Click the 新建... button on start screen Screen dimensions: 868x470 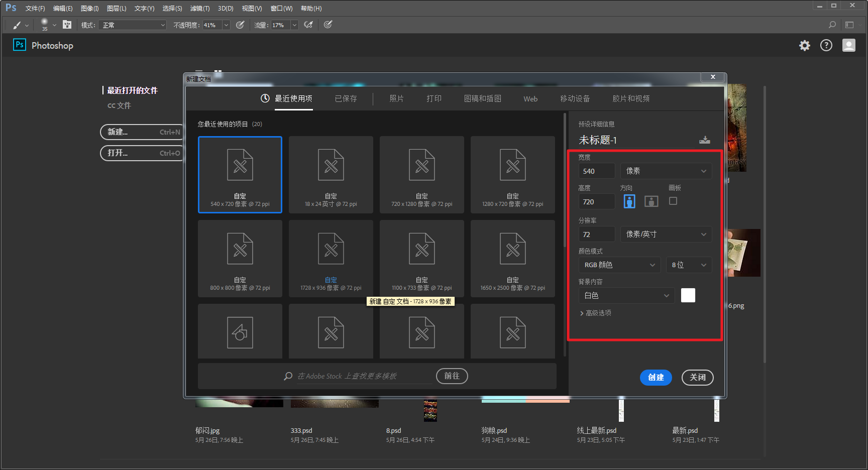coord(143,132)
